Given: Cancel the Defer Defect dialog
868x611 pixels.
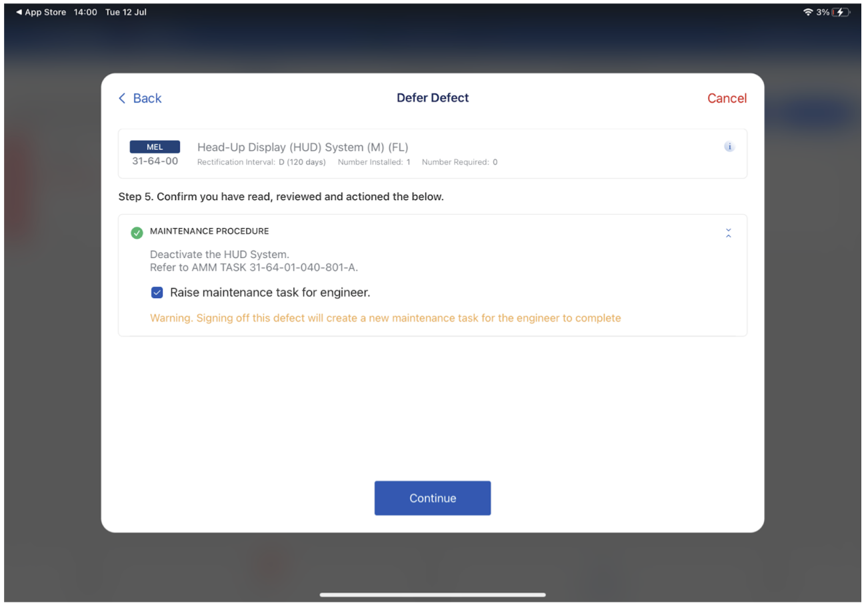Looking at the screenshot, I should click(x=727, y=99).
